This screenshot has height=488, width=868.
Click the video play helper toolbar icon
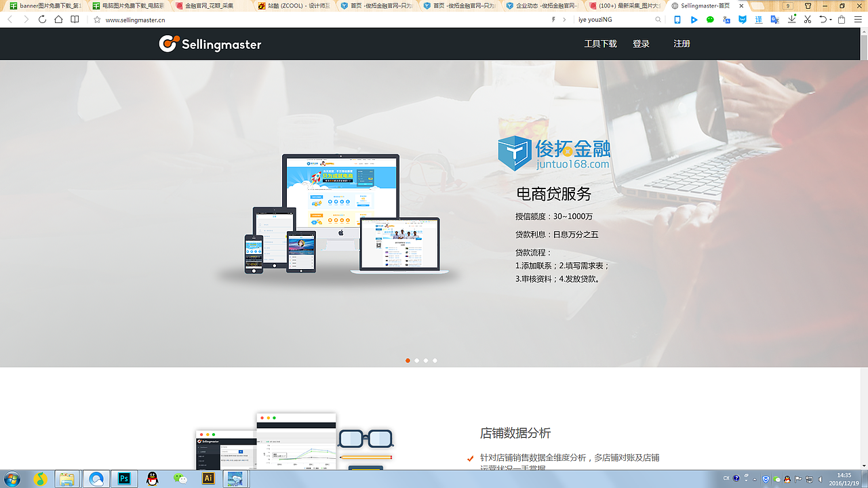694,20
